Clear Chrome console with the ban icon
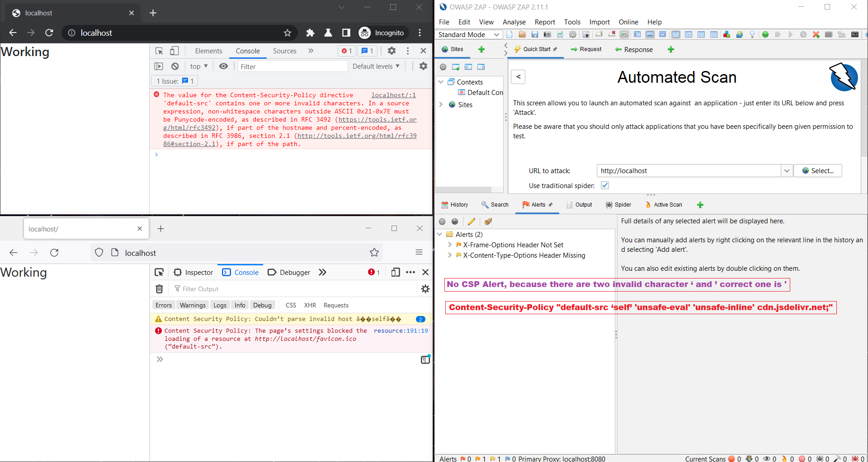The width and height of the screenshot is (868, 462). click(x=175, y=66)
